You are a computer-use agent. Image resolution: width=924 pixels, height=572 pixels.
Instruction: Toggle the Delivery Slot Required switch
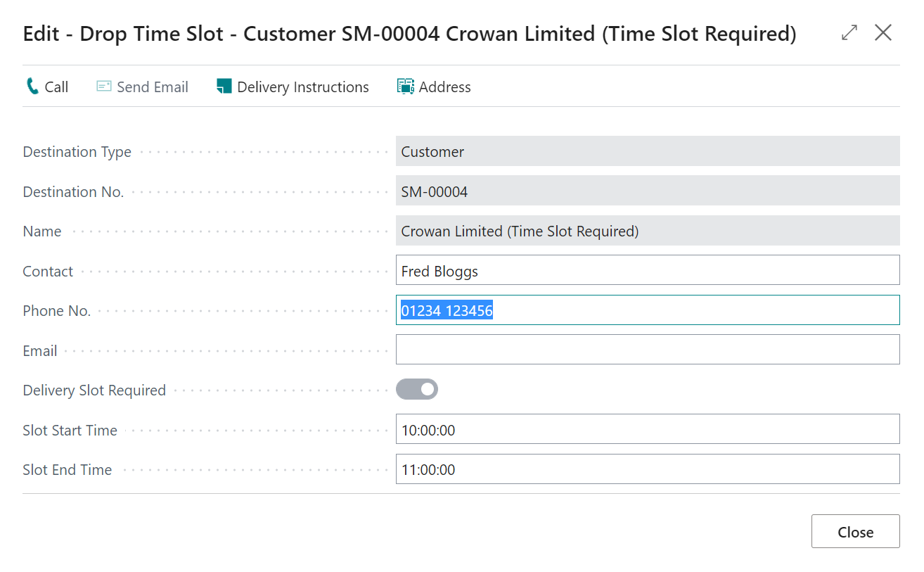(x=417, y=389)
